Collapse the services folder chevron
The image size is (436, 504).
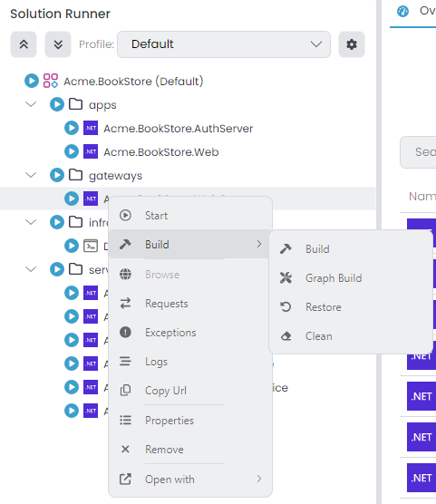click(x=31, y=269)
